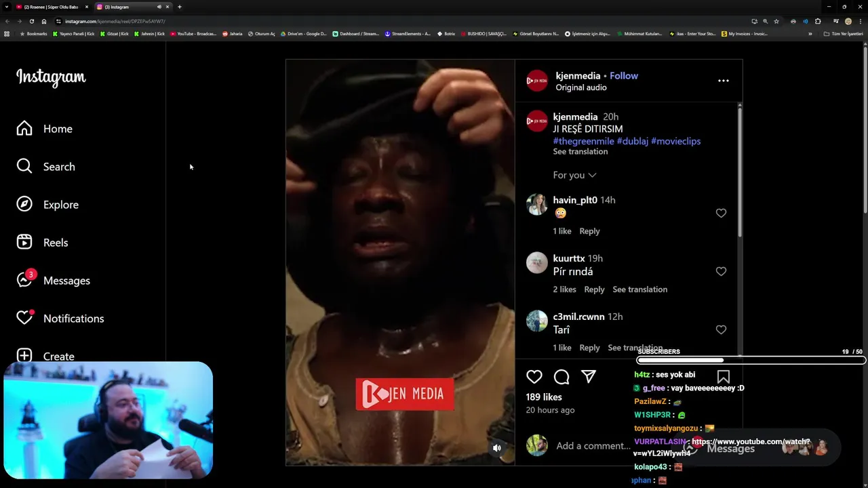
Task: Close the Instagram tab
Action: [x=167, y=7]
